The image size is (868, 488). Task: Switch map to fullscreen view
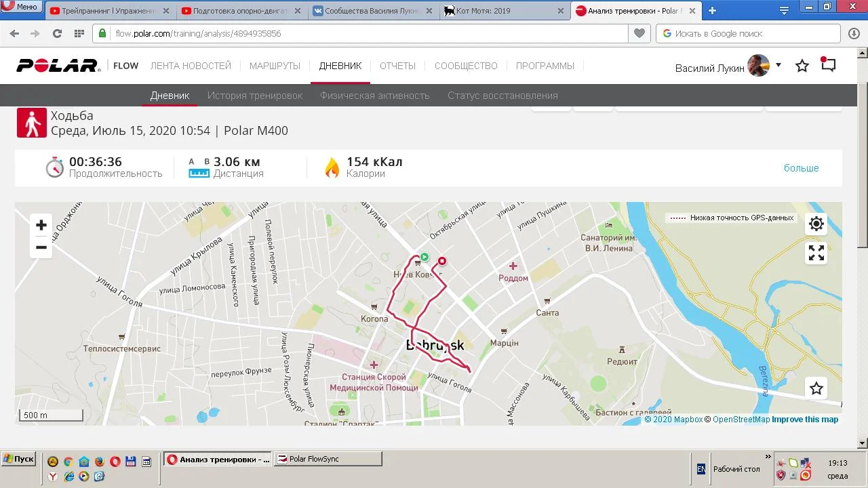816,253
